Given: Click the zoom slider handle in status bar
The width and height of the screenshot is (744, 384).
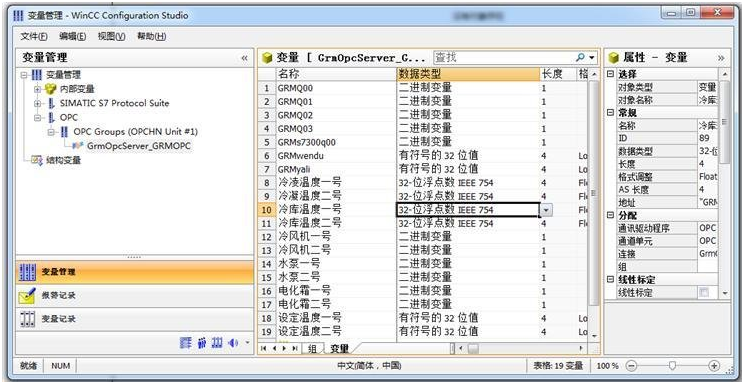Looking at the screenshot, I should click(x=672, y=366).
